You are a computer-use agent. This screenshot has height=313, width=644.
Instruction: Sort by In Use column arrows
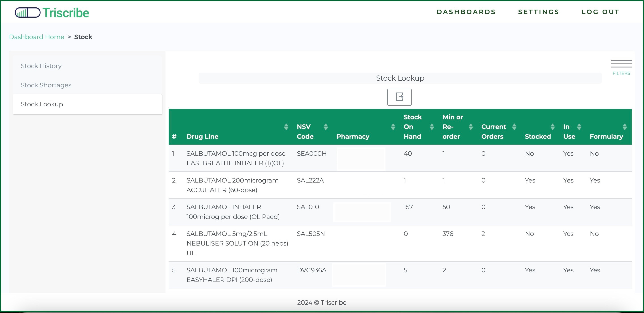pyautogui.click(x=579, y=127)
